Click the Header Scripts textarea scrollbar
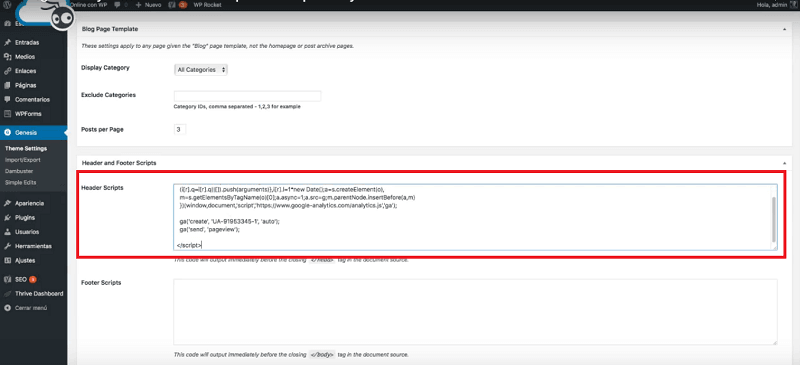Viewport: 800px width, 365px height. point(774,220)
